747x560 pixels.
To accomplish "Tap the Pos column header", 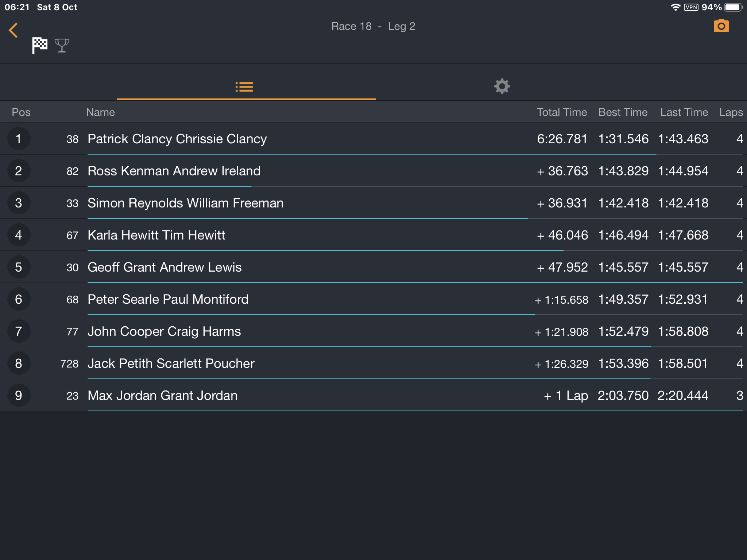I will click(21, 112).
